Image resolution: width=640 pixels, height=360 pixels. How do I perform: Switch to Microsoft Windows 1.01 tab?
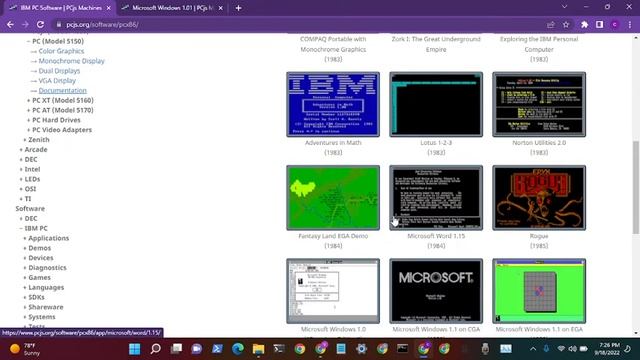(x=171, y=8)
